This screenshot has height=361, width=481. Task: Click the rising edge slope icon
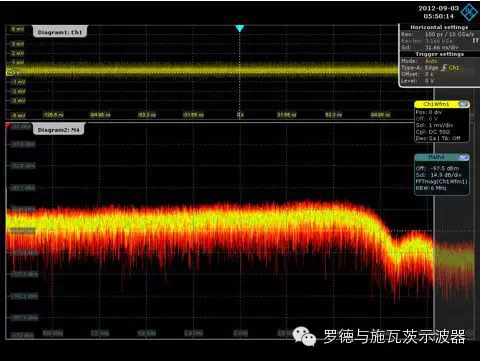(x=443, y=67)
